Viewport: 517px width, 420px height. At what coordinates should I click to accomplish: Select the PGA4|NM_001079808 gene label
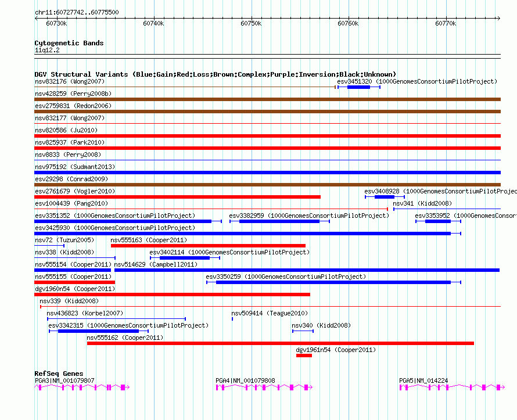pos(245,380)
